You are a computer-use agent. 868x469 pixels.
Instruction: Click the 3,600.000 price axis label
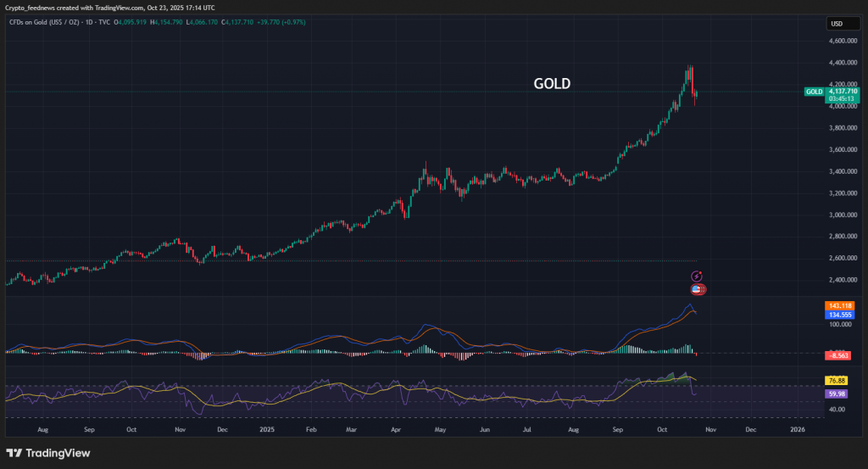pos(843,149)
